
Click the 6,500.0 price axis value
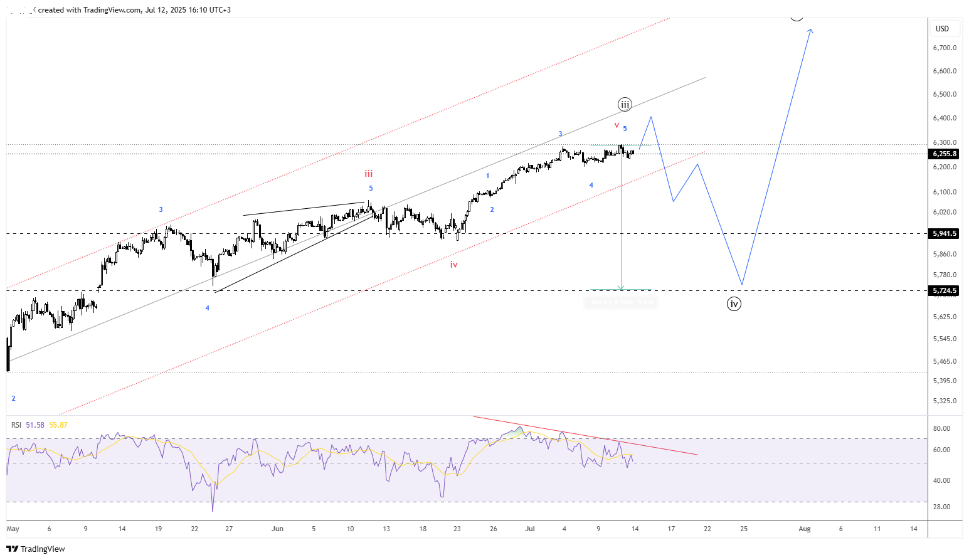[x=945, y=94]
